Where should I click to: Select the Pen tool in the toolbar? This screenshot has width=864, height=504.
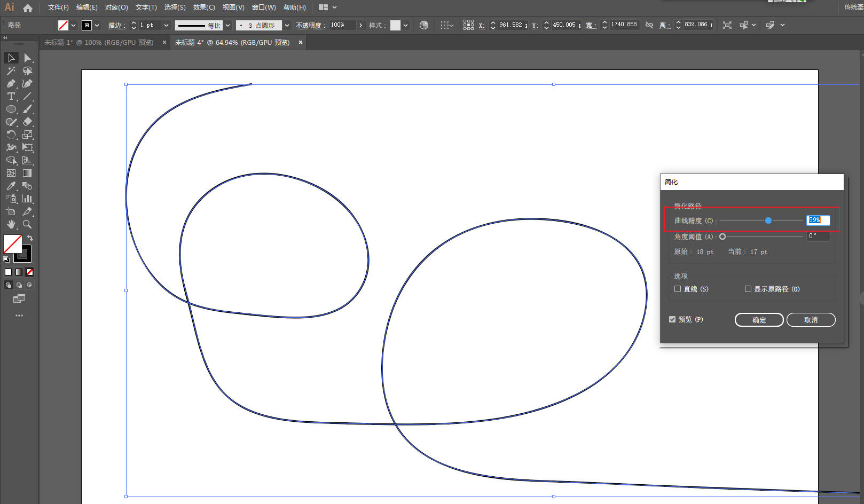point(11,83)
